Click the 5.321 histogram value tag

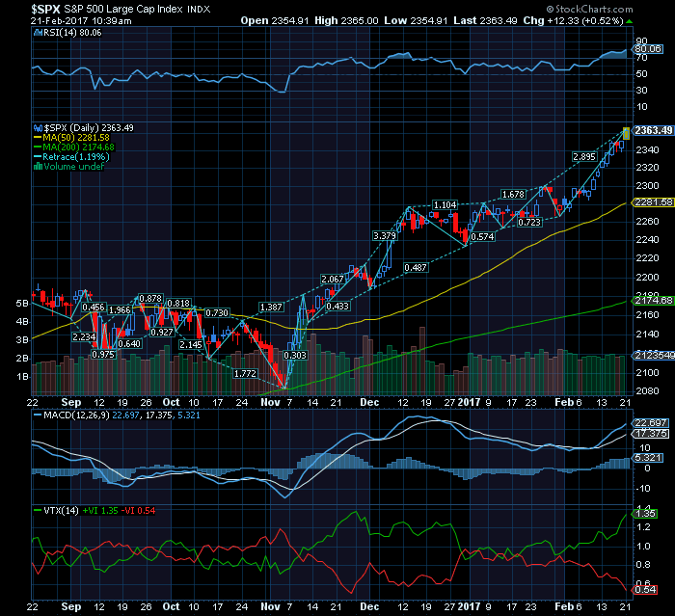point(648,458)
